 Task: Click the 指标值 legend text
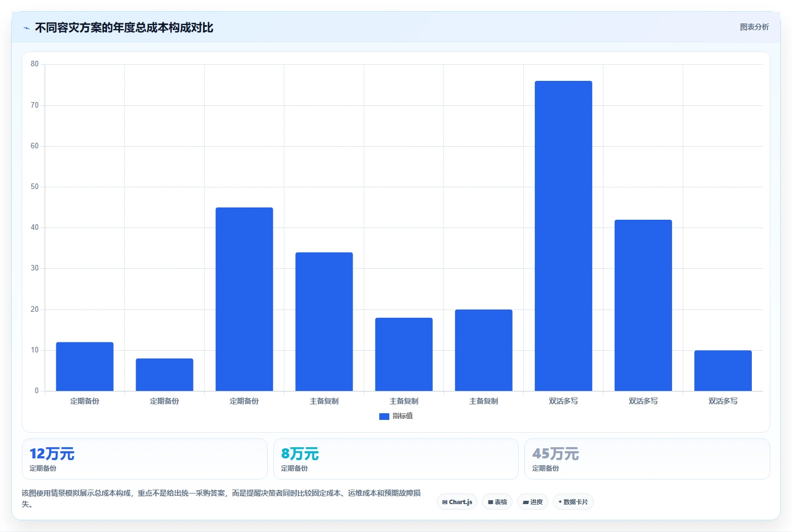(403, 416)
